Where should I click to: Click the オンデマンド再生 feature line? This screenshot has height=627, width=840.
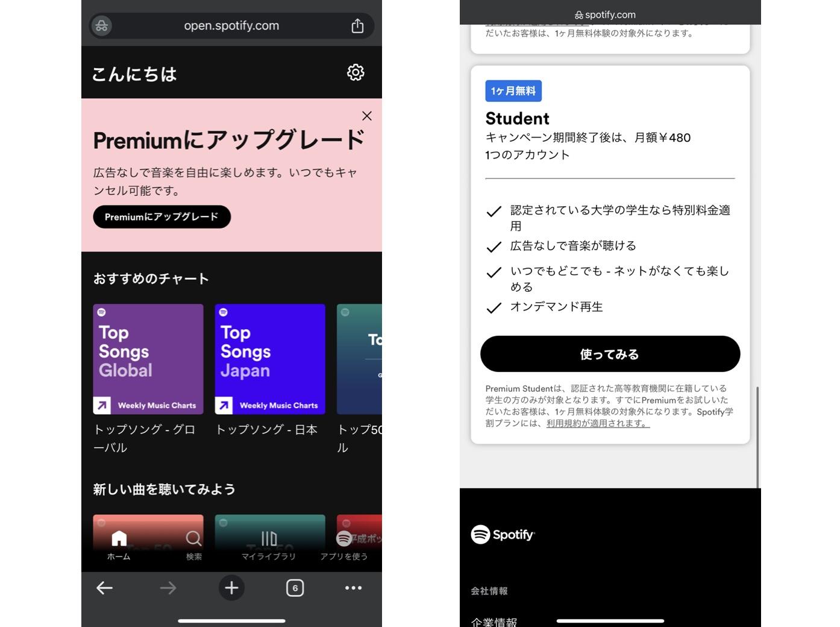point(556,307)
